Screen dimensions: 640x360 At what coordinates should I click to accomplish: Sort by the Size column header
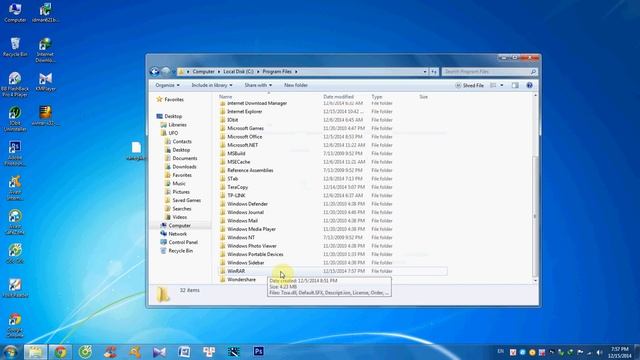coord(424,97)
